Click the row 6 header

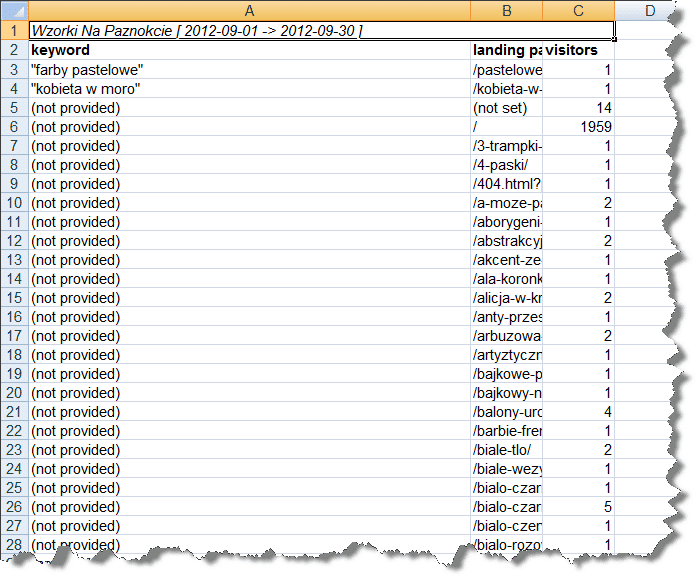(x=15, y=127)
